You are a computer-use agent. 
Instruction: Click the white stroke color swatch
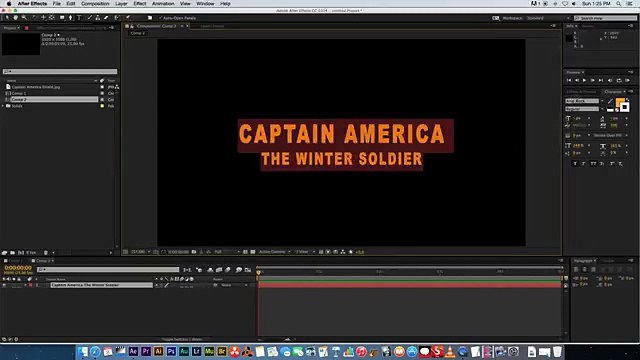tap(624, 107)
